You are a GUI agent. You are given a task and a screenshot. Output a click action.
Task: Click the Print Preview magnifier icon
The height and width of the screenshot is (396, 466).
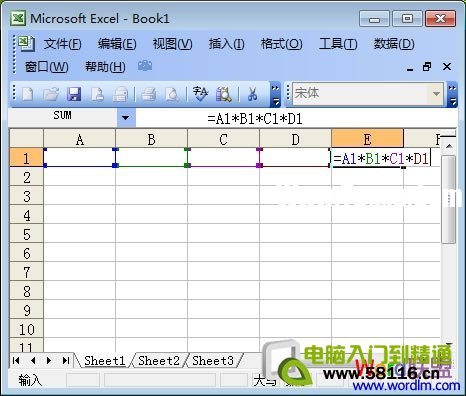tap(172, 94)
